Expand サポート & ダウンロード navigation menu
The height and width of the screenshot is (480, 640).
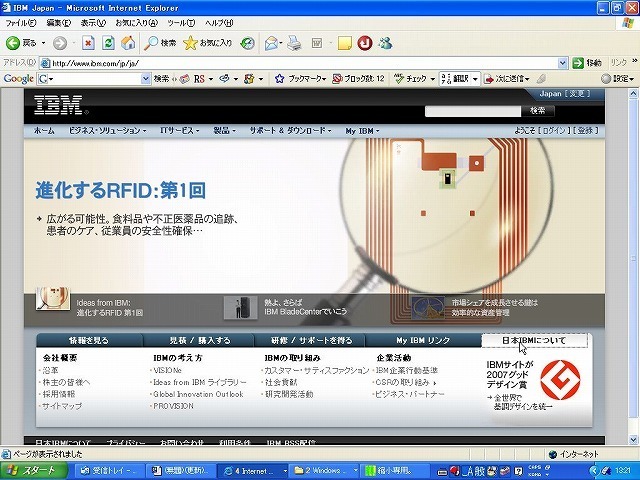coord(290,131)
